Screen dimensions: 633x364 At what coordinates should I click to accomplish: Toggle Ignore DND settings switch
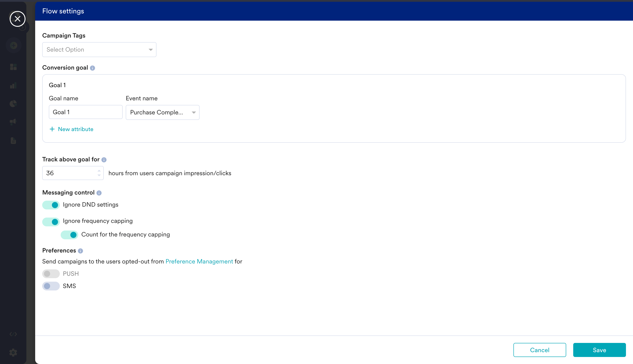(x=51, y=205)
